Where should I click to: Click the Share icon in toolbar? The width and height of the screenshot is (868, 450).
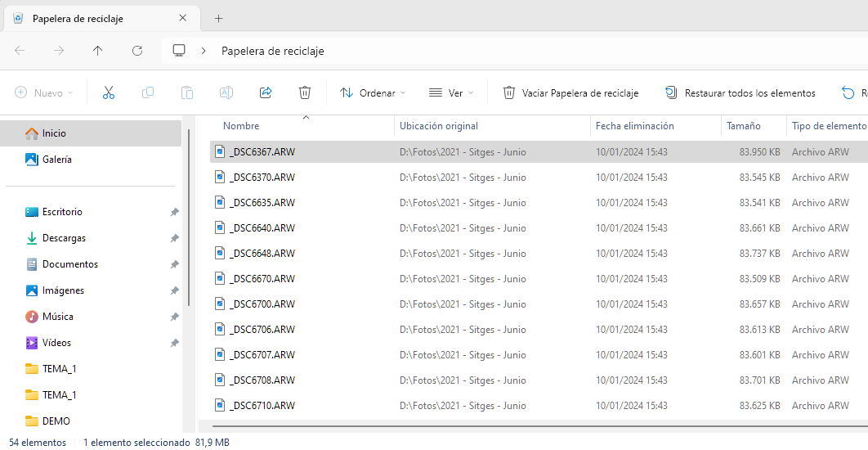266,93
